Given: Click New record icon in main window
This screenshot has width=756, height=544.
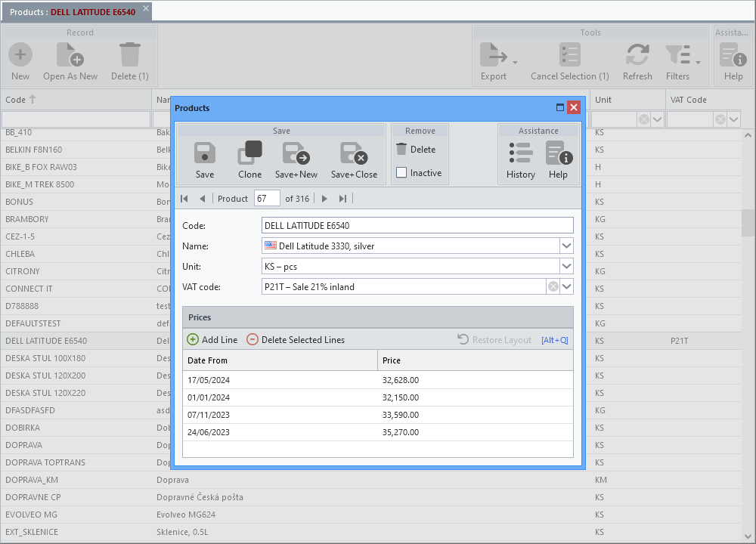Looking at the screenshot, I should tap(20, 54).
